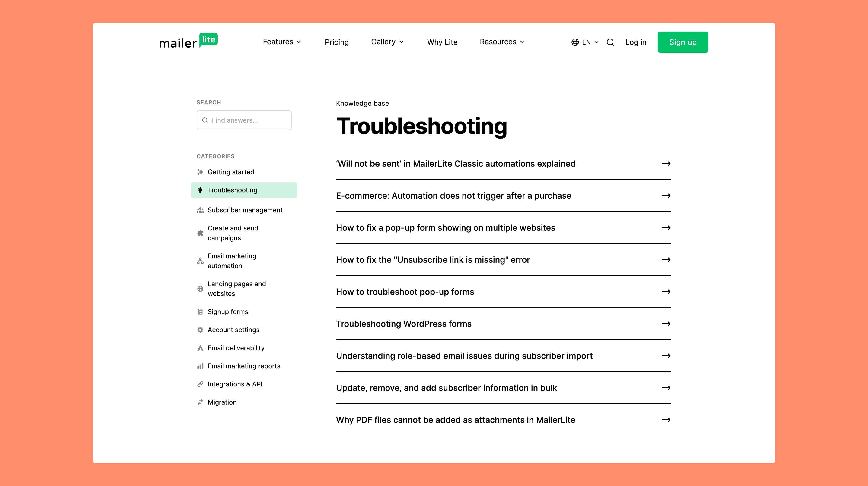Open How to troubleshoot pop-up forms article
The width and height of the screenshot is (868, 486).
click(405, 292)
